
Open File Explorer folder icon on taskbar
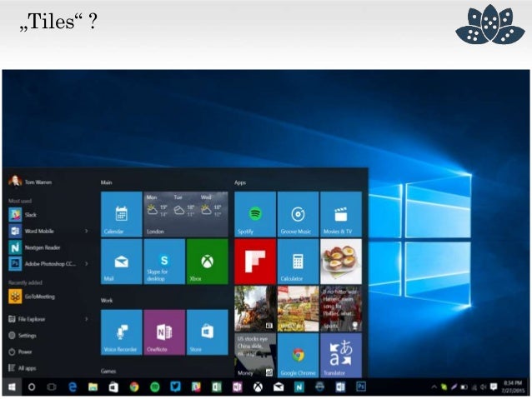point(93,387)
